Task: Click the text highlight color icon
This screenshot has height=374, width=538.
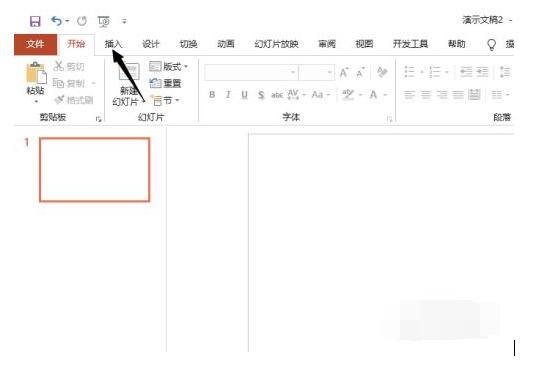Action: click(348, 94)
